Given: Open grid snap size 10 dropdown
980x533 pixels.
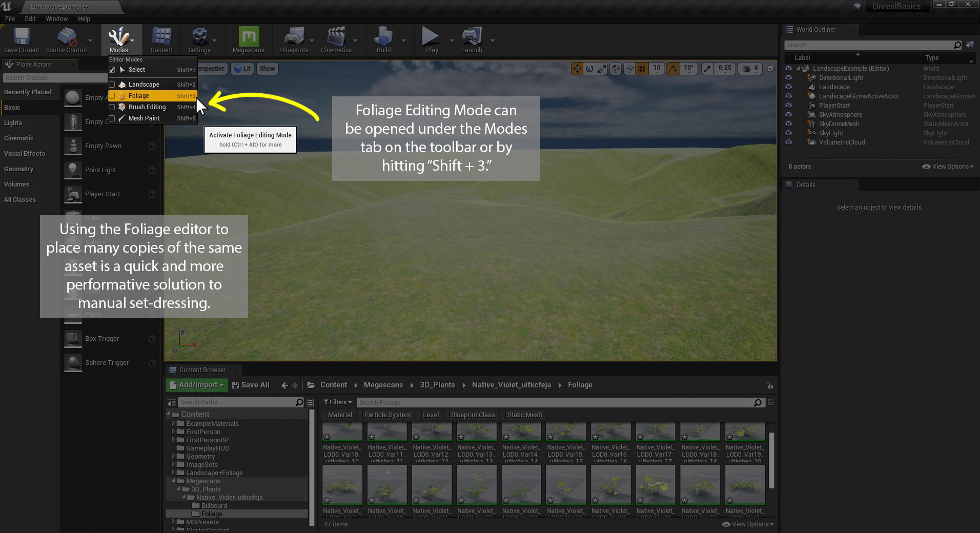Looking at the screenshot, I should click(657, 69).
